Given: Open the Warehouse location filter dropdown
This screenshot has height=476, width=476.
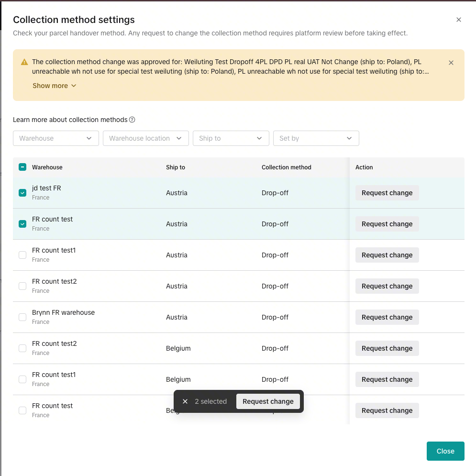Looking at the screenshot, I should 146,138.
